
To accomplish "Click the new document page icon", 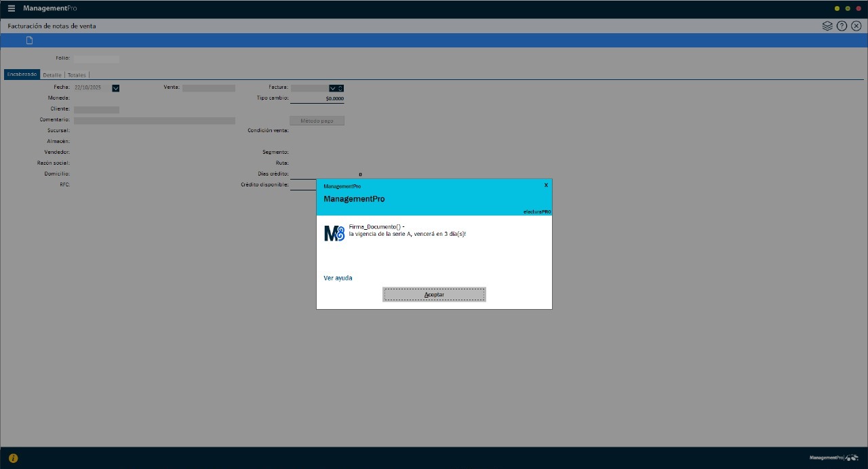I will pyautogui.click(x=29, y=41).
